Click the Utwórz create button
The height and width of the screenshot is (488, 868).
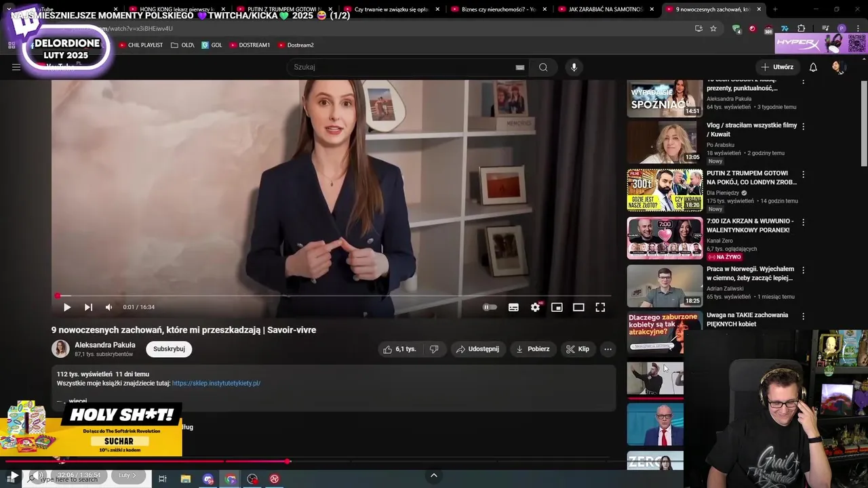coord(777,67)
